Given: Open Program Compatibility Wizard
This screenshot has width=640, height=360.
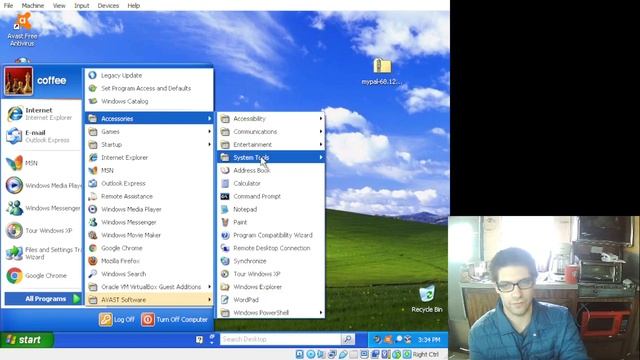Looking at the screenshot, I should tap(271, 235).
